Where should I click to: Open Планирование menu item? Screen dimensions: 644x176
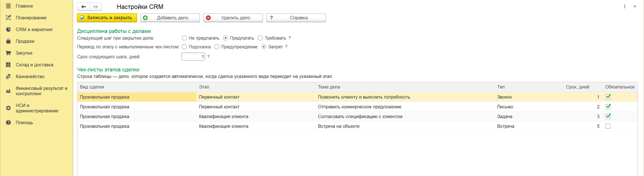(x=31, y=18)
